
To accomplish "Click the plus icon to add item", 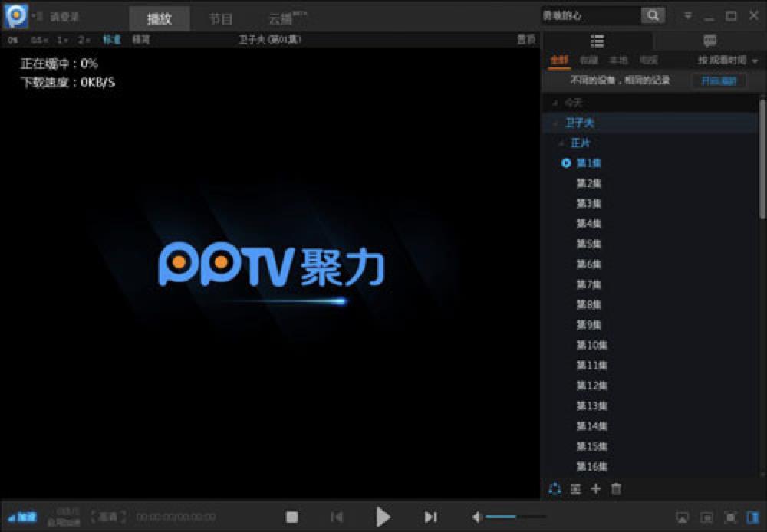I will (x=596, y=488).
